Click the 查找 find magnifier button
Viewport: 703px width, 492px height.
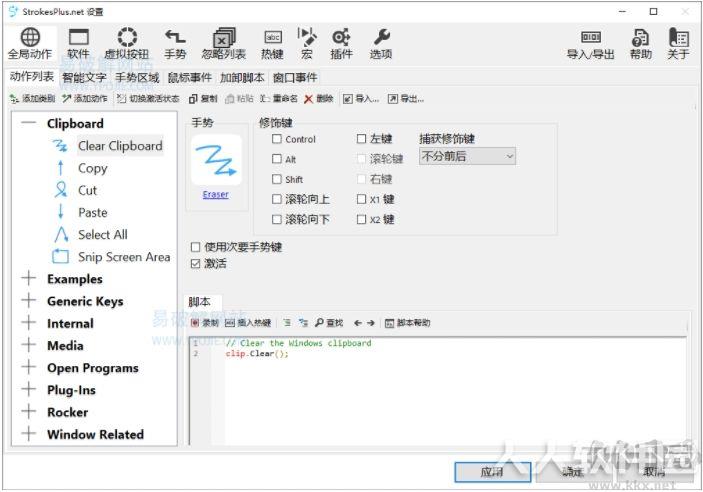(329, 323)
